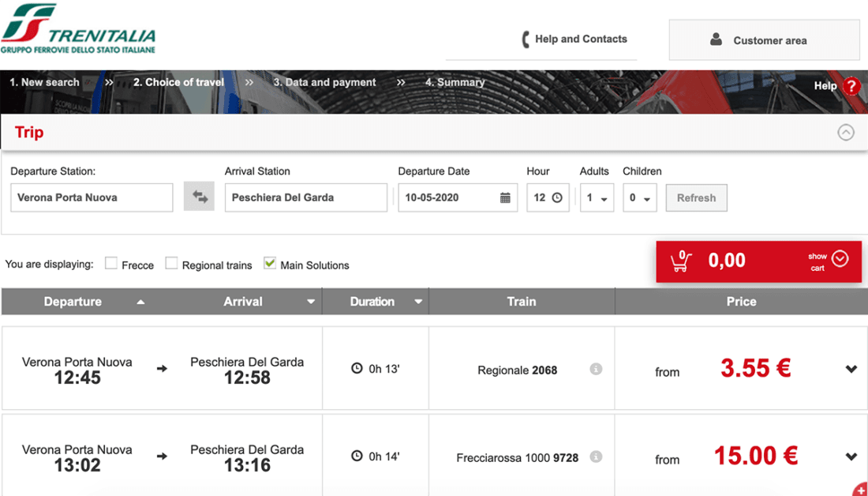Expand fare options for 15.00 € train

click(851, 457)
